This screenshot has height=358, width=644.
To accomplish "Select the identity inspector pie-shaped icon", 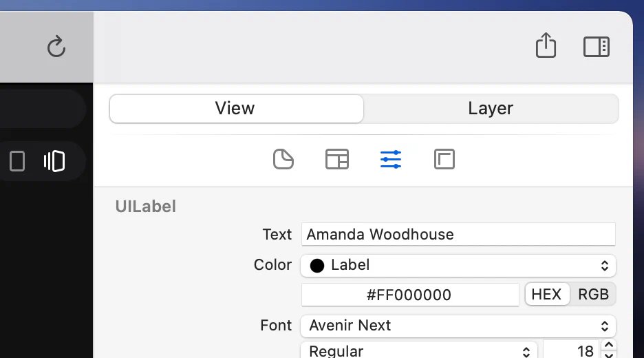I will pos(283,159).
